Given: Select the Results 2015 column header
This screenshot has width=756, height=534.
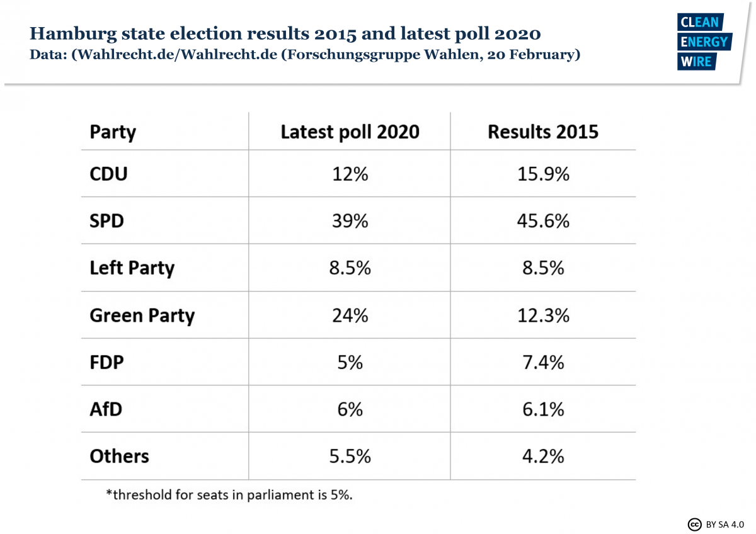Looking at the screenshot, I should click(542, 132).
